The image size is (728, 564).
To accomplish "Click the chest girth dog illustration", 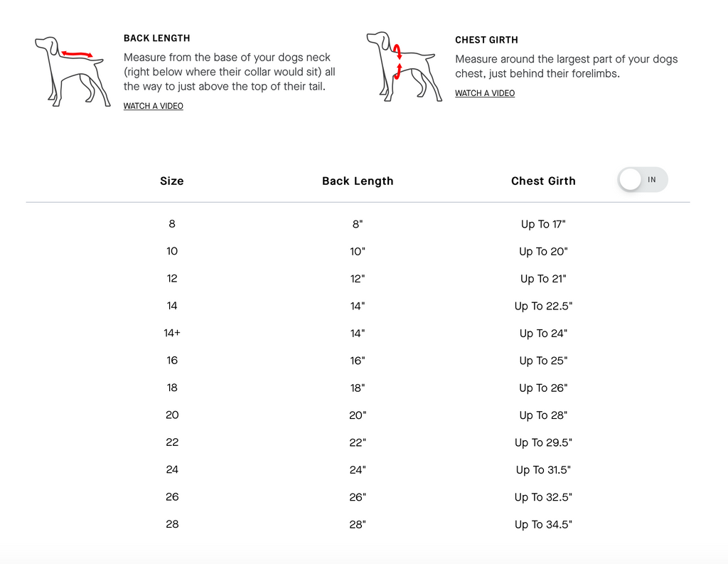I will tap(404, 66).
